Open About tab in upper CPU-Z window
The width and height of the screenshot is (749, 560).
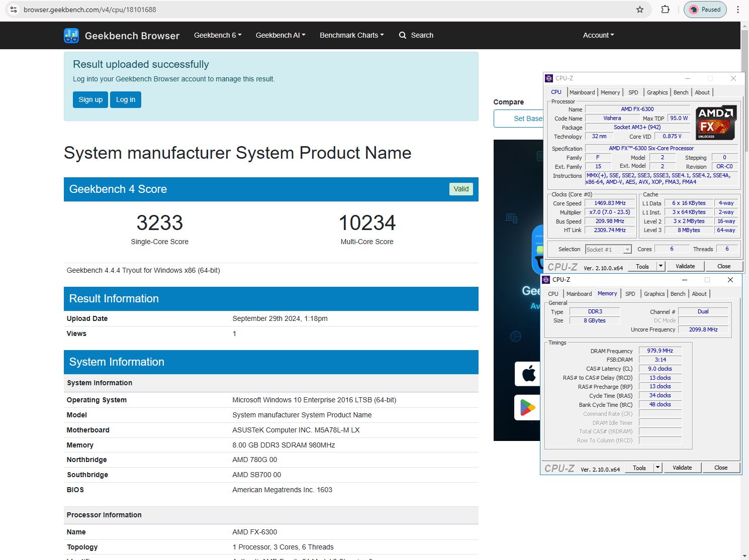[702, 92]
